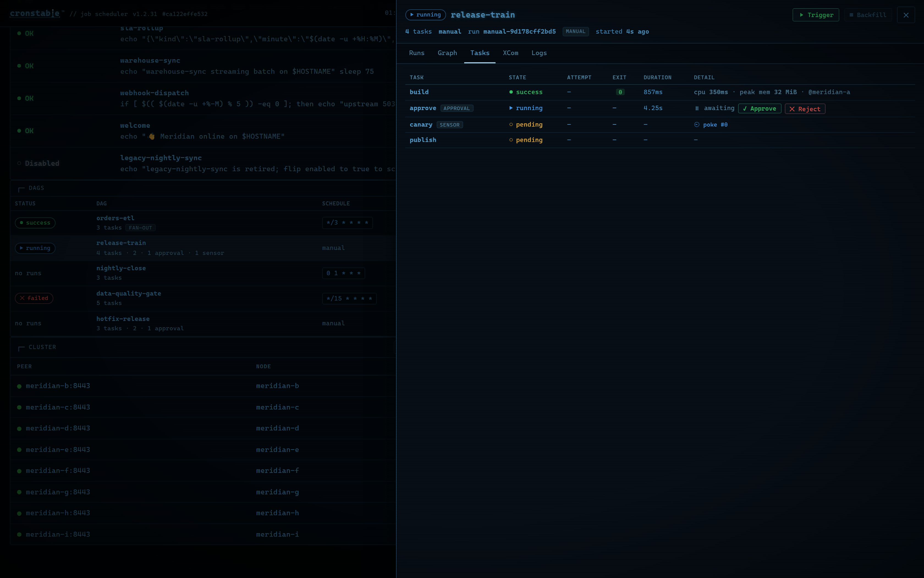
Task: Open the release-train DAG row
Action: 203,248
